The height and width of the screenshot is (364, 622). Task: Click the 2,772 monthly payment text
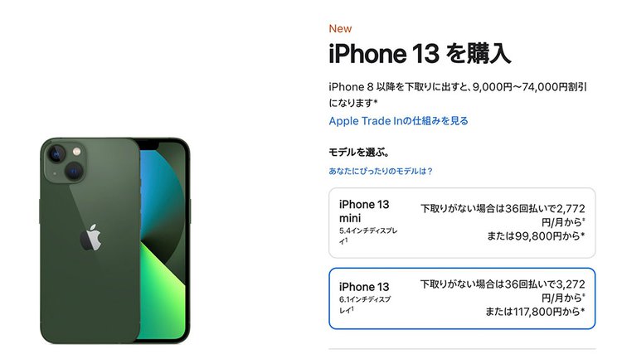[571, 209]
